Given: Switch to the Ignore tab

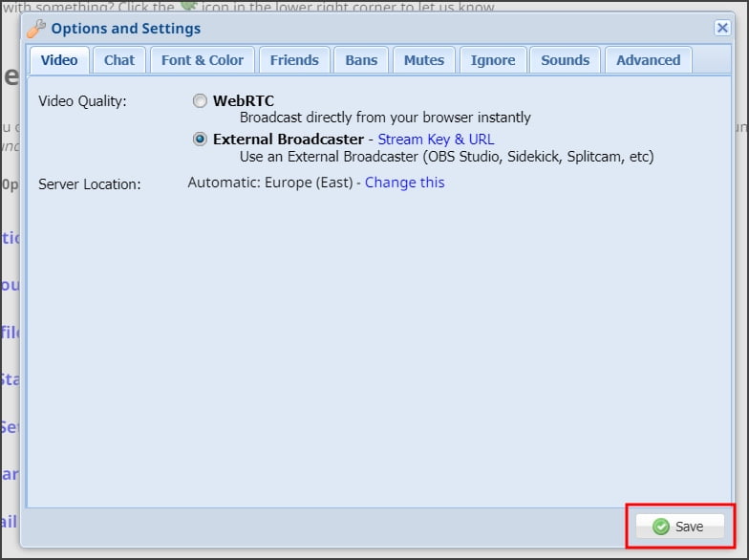Looking at the screenshot, I should tap(493, 60).
